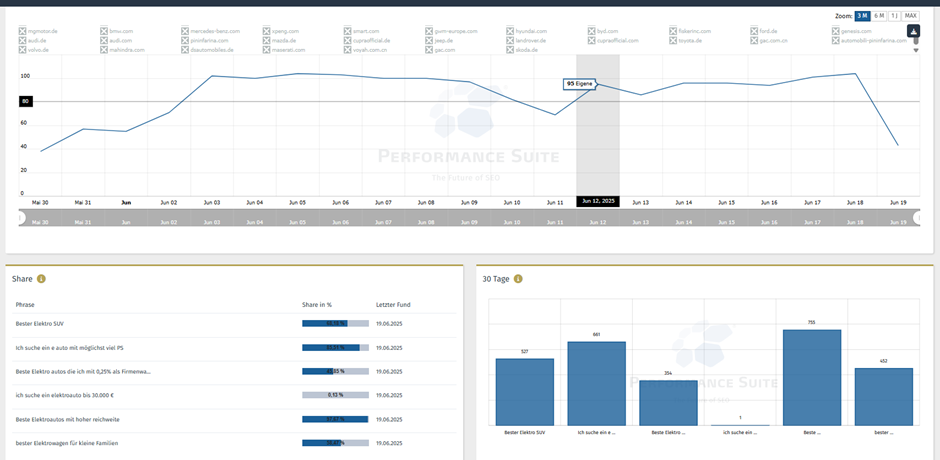Screen dimensions: 940x460
Task: Click the bar labeled 452 in 30 Tage chart
Action: tap(884, 397)
